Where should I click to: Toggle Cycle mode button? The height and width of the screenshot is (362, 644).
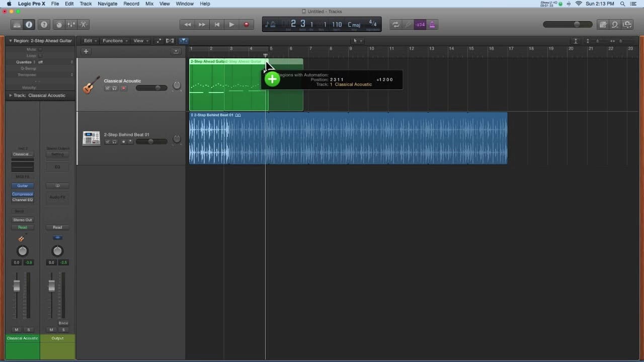(x=396, y=24)
